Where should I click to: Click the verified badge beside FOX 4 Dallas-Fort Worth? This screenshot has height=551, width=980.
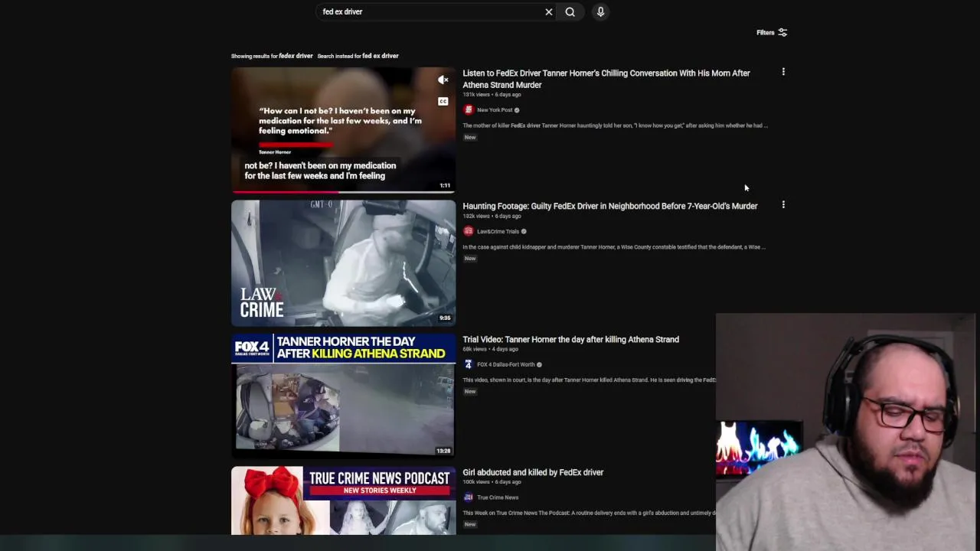click(x=539, y=364)
